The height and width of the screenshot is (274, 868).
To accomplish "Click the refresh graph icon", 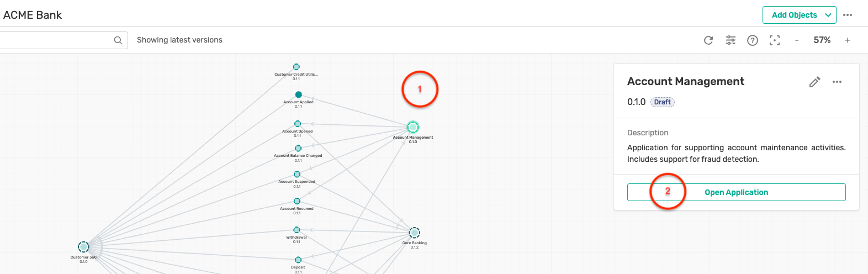I will pos(708,40).
